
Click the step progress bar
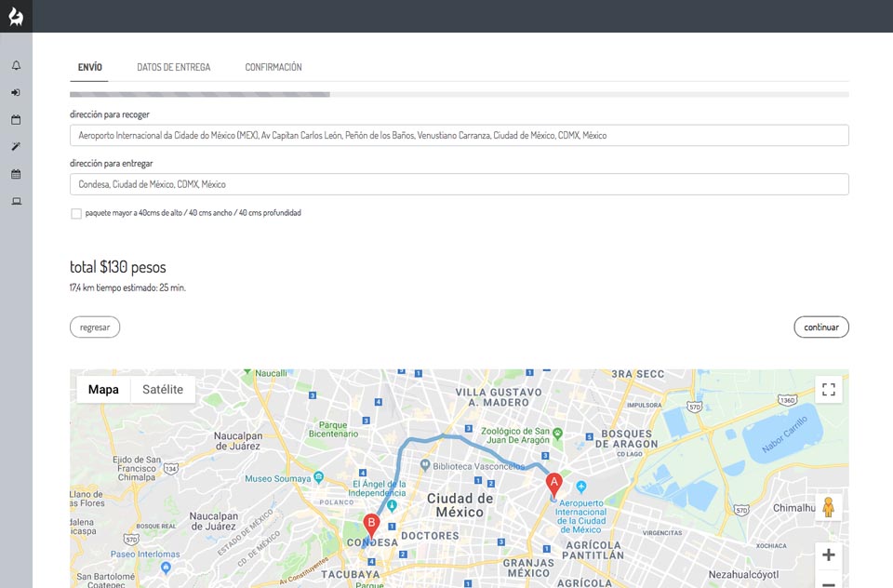[459, 95]
